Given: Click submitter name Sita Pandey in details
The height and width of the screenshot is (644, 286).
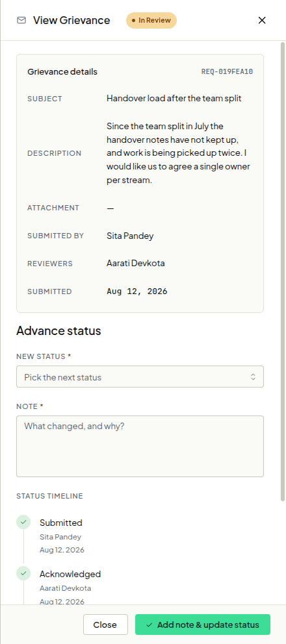Looking at the screenshot, I should (x=130, y=236).
